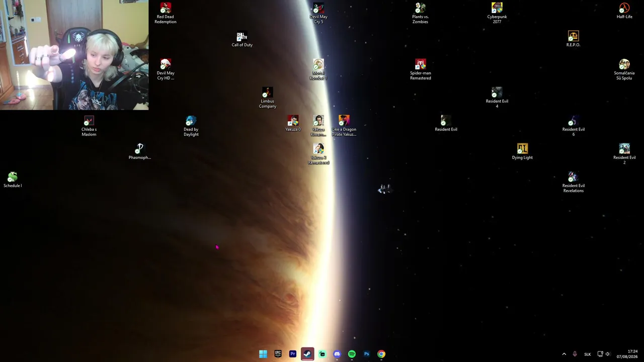Click the microphone icon in the system tray

point(575,354)
